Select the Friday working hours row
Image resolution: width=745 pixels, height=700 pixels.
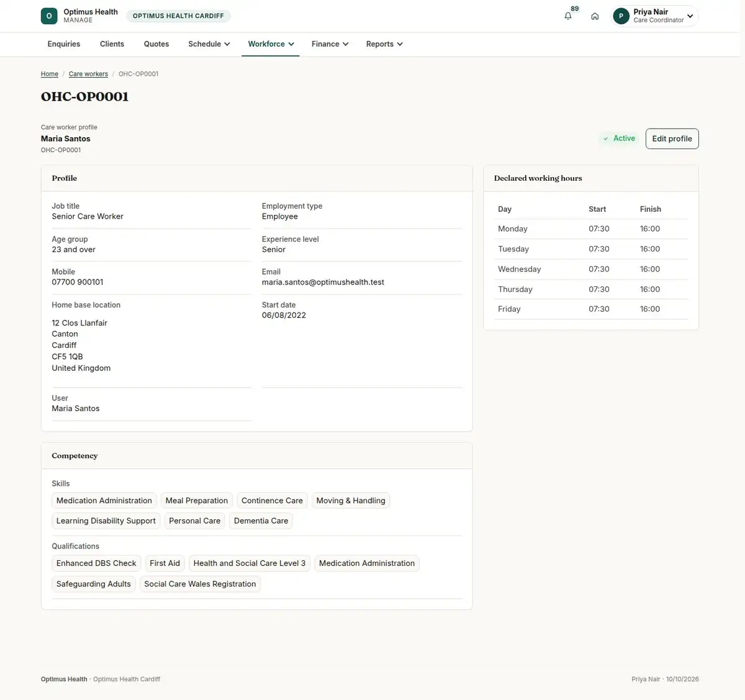click(x=591, y=309)
